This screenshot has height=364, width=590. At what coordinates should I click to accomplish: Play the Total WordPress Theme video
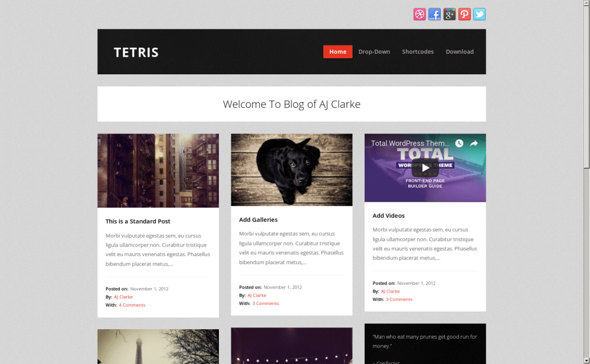click(425, 168)
